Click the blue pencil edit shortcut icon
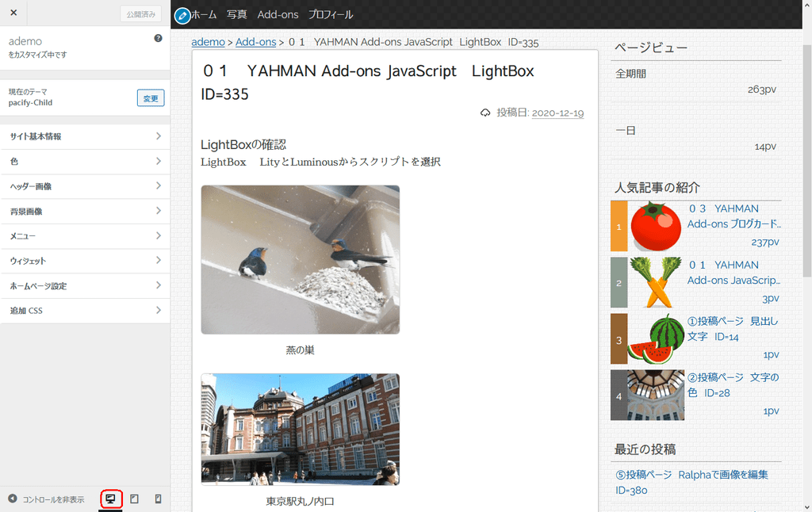Viewport: 812px width, 512px height. click(182, 16)
